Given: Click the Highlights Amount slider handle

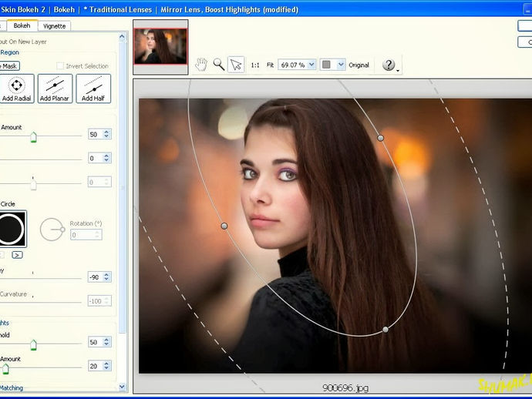Looking at the screenshot, I should (x=5, y=369).
